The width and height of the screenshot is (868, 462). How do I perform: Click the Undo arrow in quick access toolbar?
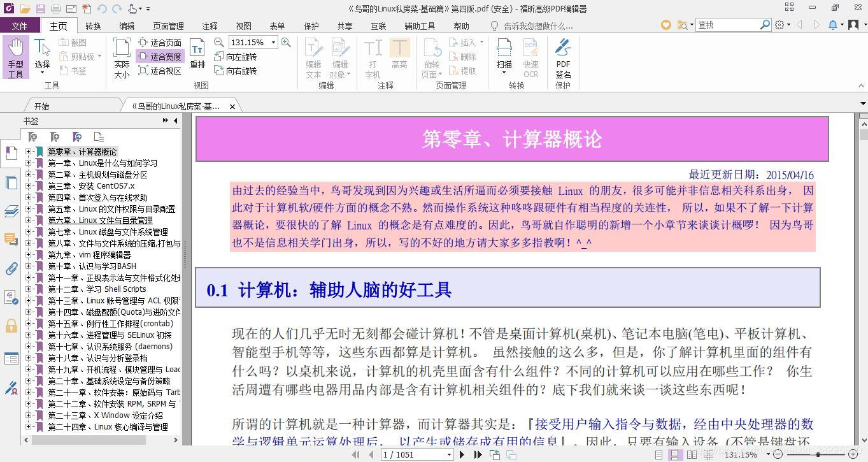[x=103, y=9]
